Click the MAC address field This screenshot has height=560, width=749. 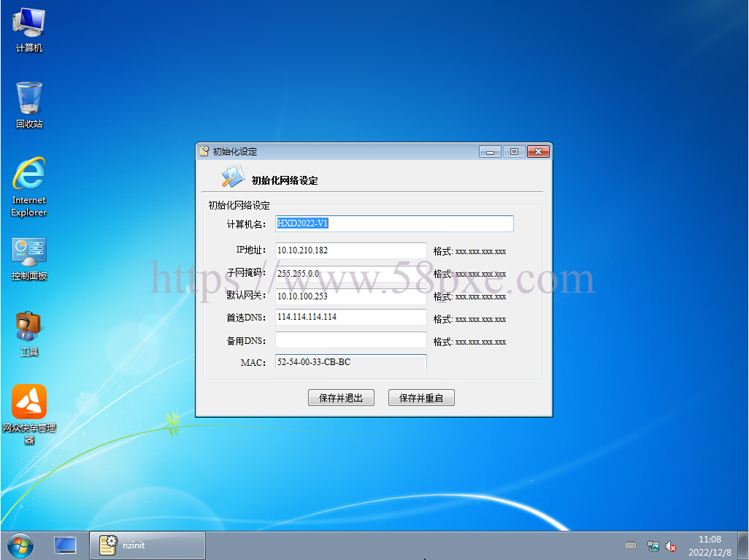tap(350, 361)
